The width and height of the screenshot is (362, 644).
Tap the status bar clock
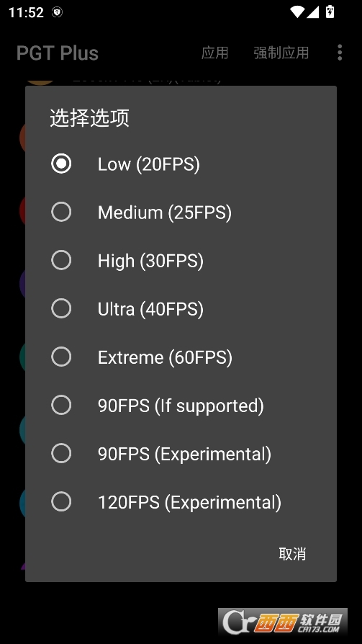[x=26, y=12]
